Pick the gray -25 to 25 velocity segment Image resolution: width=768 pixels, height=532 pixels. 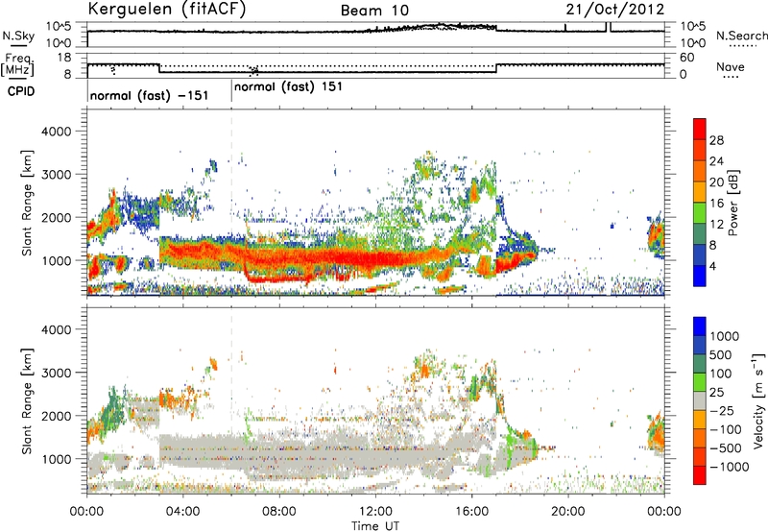(x=700, y=401)
